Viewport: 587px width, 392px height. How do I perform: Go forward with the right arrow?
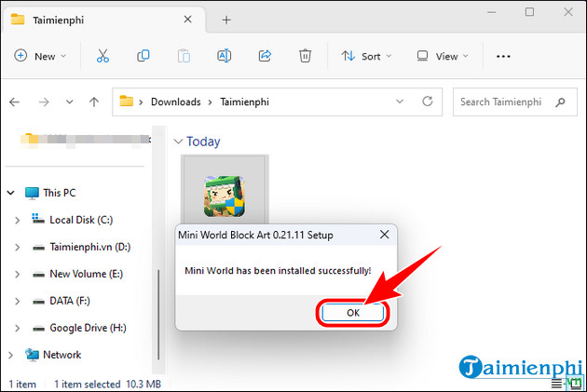[44, 101]
